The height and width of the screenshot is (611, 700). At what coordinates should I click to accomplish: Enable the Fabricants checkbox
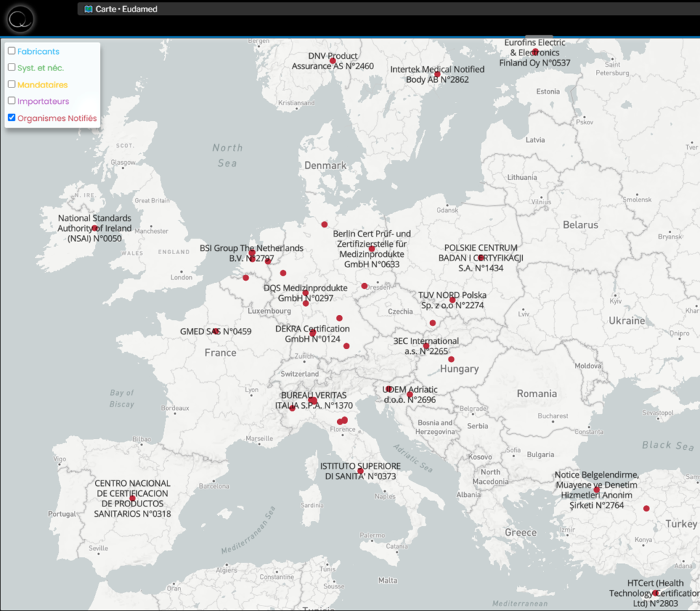(12, 51)
